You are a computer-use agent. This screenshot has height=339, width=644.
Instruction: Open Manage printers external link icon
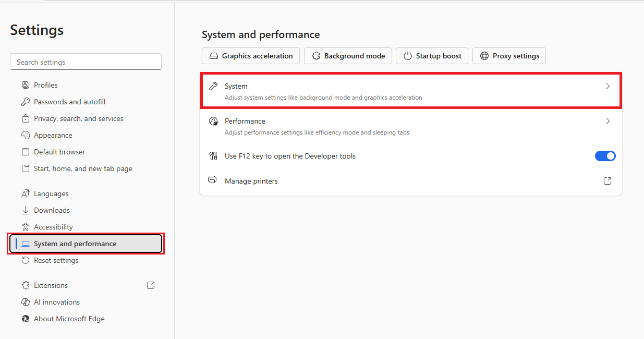[x=607, y=181]
